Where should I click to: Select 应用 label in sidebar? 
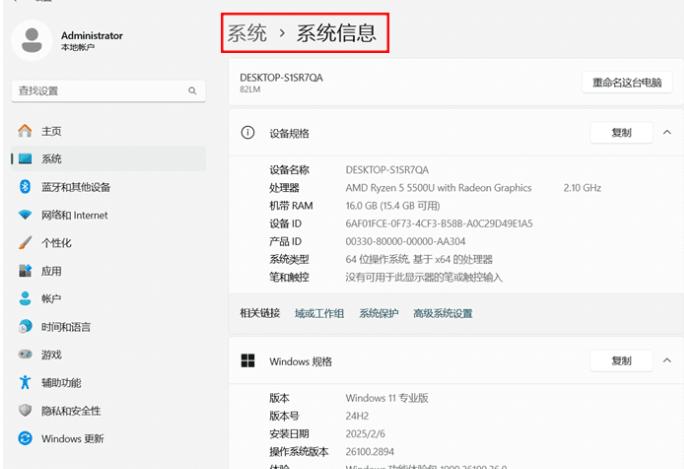pyautogui.click(x=51, y=271)
